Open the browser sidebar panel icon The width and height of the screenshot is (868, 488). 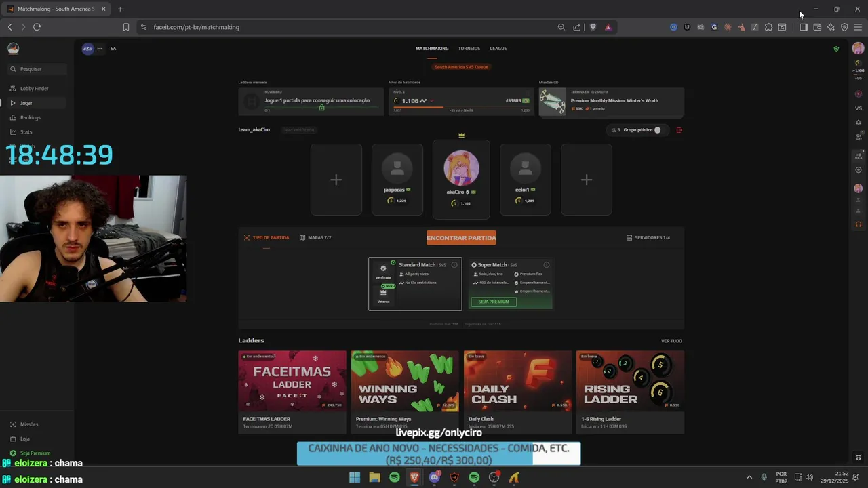pos(803,27)
